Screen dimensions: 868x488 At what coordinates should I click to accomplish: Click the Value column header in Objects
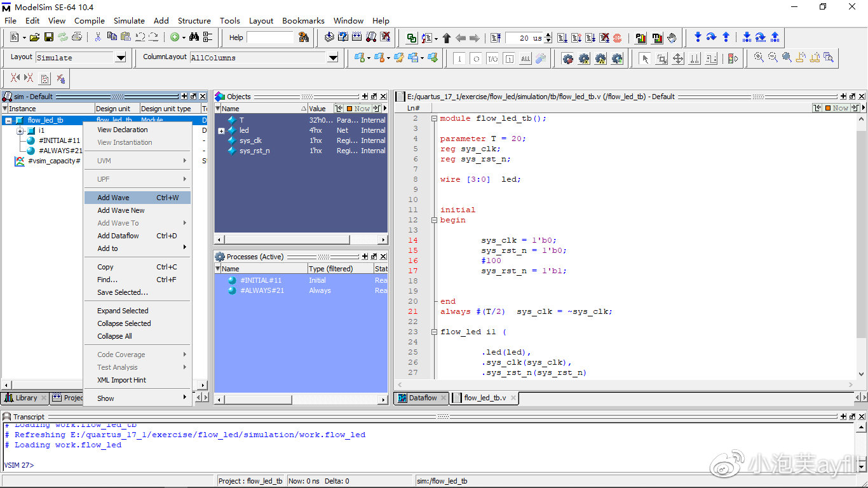tap(320, 109)
